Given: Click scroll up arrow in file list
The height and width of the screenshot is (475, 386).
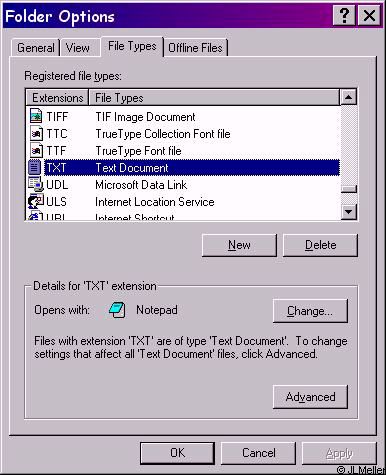Looking at the screenshot, I should click(x=349, y=97).
